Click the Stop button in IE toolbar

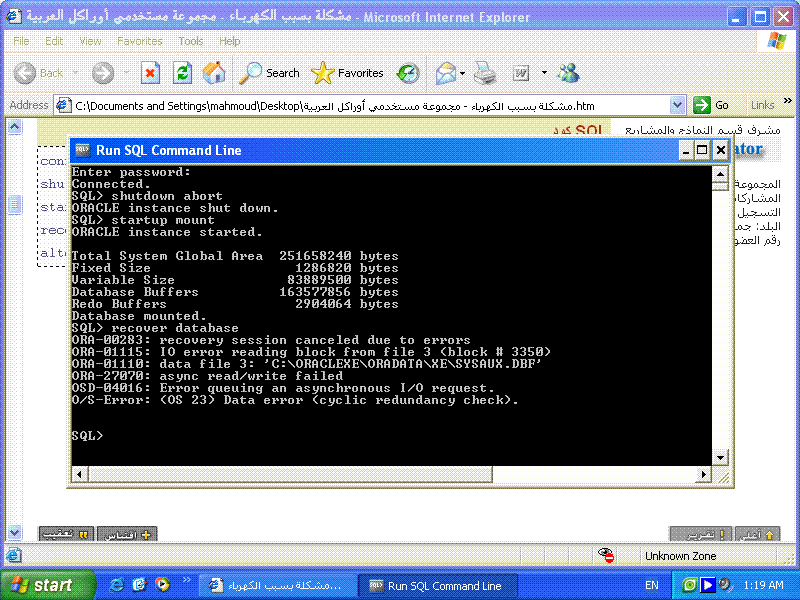pyautogui.click(x=150, y=73)
